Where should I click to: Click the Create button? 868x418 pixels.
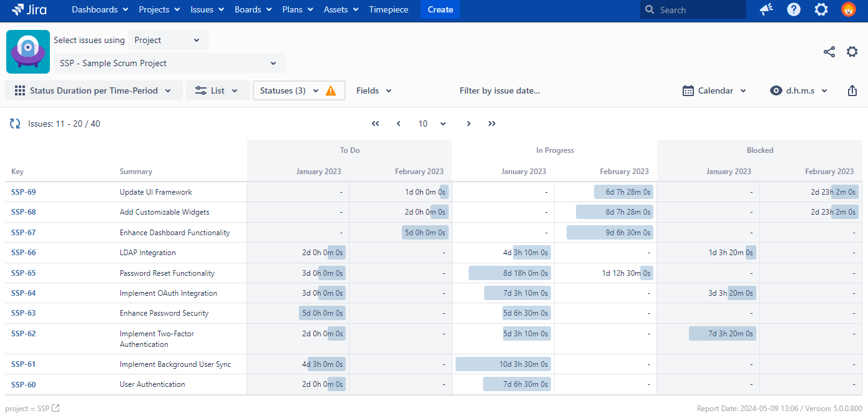pyautogui.click(x=440, y=10)
